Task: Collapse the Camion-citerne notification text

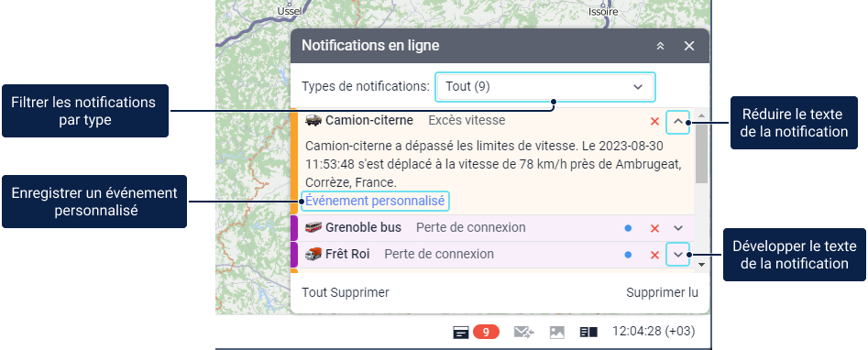Action: 678,121
